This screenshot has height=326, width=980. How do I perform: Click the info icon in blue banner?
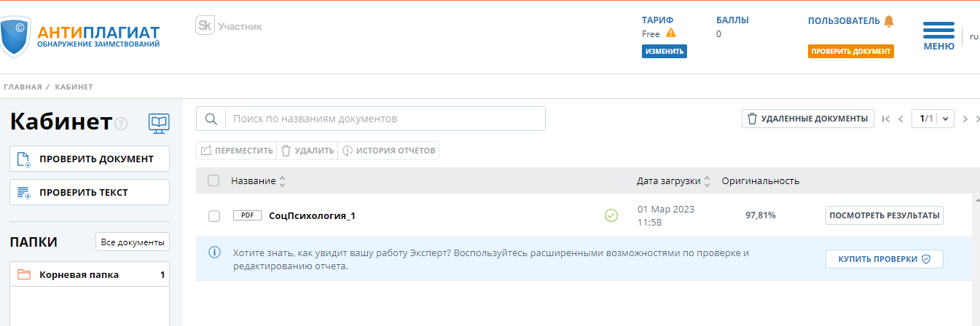point(214,253)
